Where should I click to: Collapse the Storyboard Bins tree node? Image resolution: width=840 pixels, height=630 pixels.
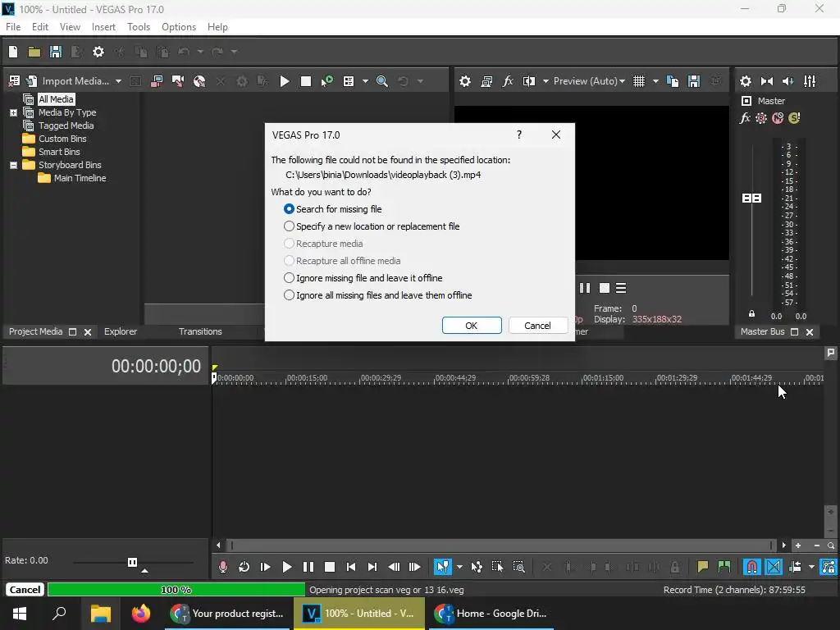(x=13, y=165)
